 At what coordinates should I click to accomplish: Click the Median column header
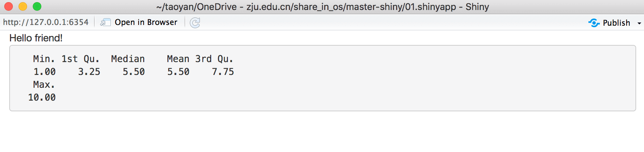click(x=128, y=59)
